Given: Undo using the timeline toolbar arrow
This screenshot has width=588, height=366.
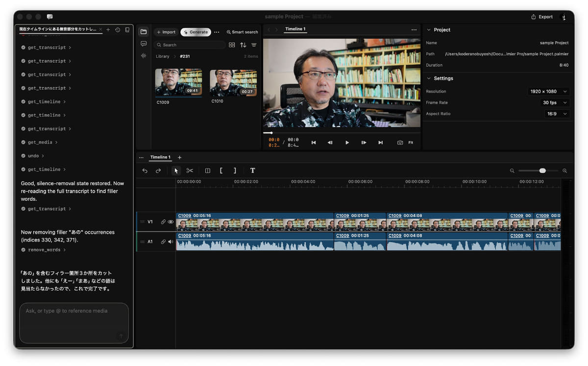Looking at the screenshot, I should (145, 171).
